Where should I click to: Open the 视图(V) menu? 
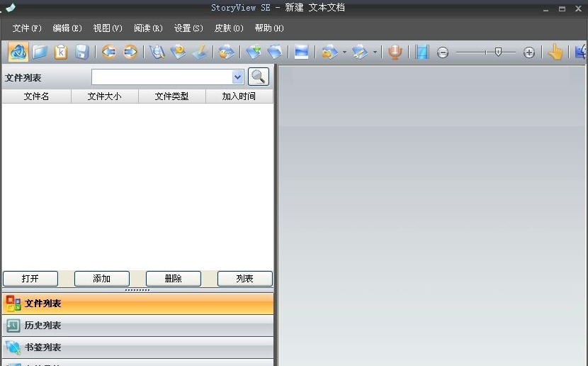(108, 28)
